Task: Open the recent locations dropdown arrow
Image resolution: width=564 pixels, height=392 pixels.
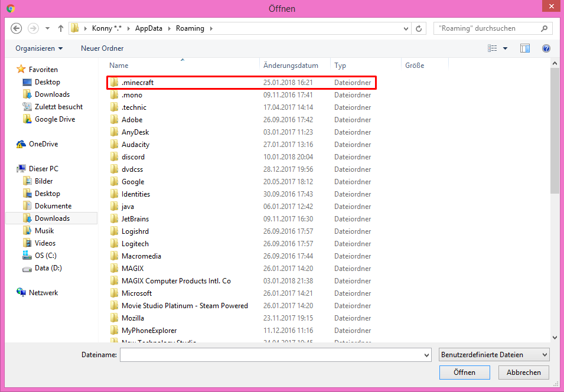Action: click(47, 28)
